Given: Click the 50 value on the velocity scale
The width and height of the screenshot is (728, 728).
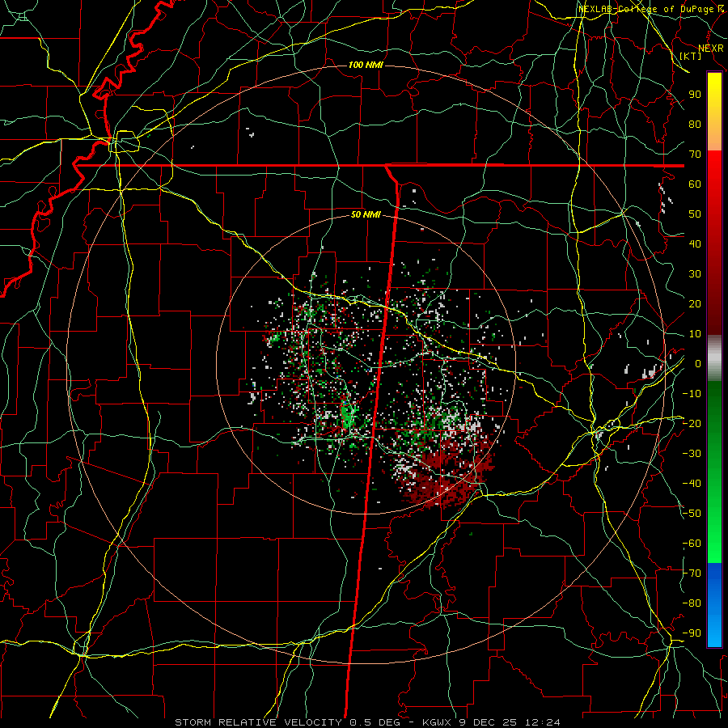Looking at the screenshot, I should pos(695,214).
